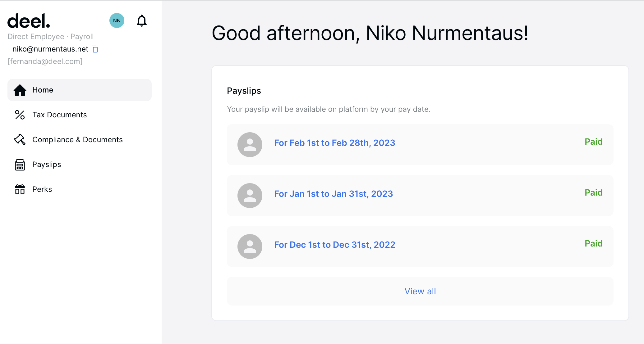This screenshot has width=644, height=344.
Task: Navigate to Compliance & Documents
Action: [x=77, y=140]
